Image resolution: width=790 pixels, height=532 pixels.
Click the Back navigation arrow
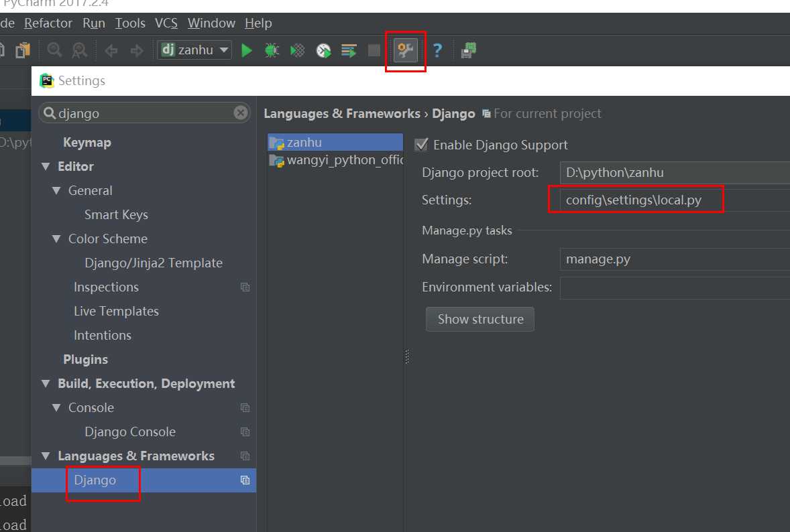click(x=111, y=50)
